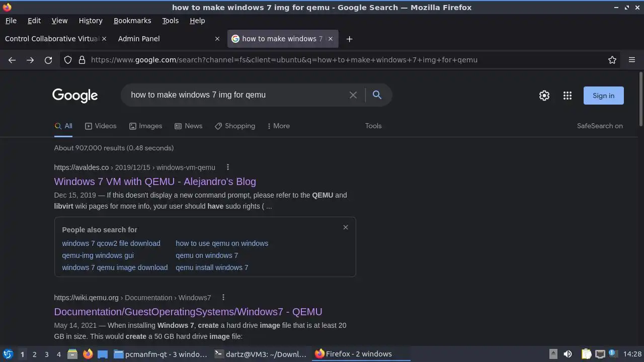Open options for avaldes.co result
The height and width of the screenshot is (362, 644).
pyautogui.click(x=227, y=167)
